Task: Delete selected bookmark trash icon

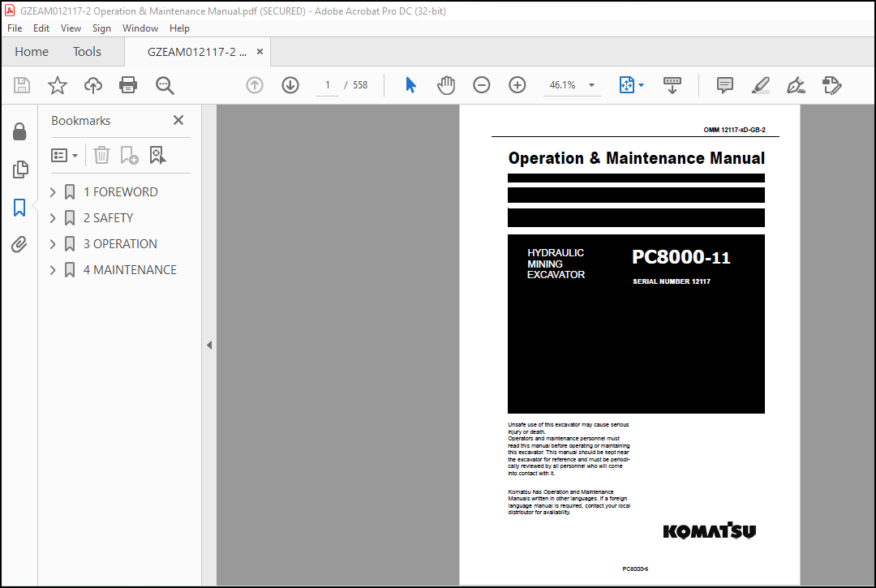Action: coord(101,155)
